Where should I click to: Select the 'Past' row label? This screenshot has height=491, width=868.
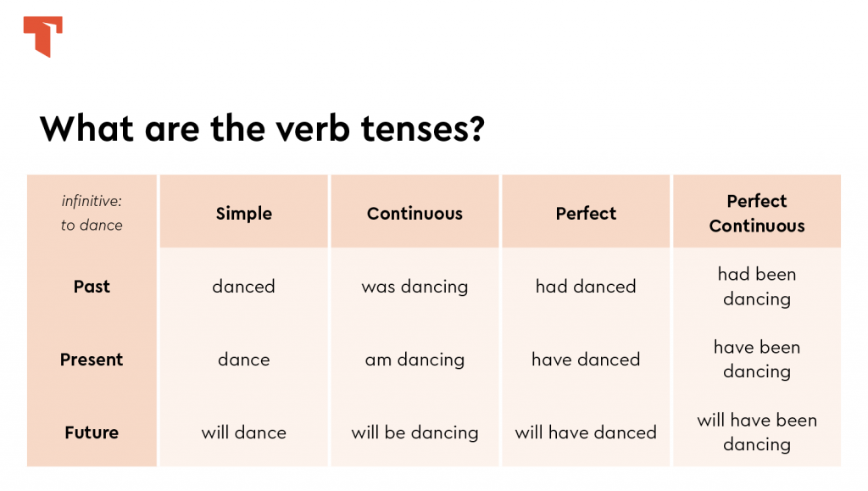click(92, 287)
